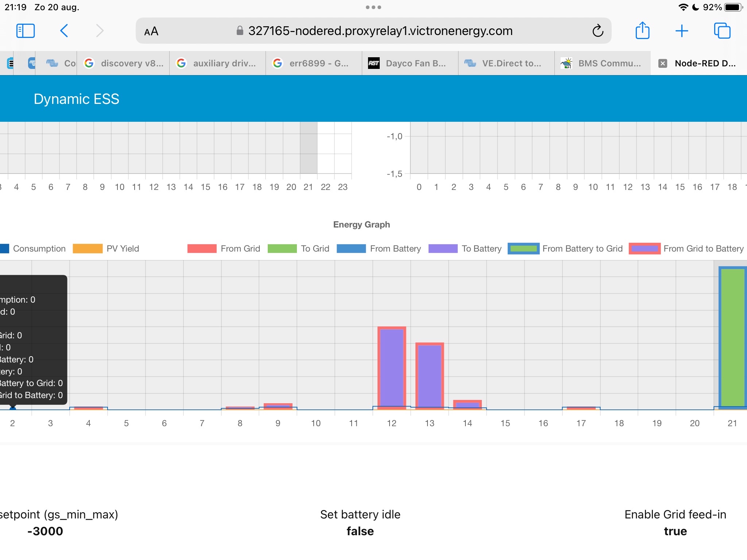The width and height of the screenshot is (747, 560).
Task: Open the AA page settings menu
Action: 151,31
